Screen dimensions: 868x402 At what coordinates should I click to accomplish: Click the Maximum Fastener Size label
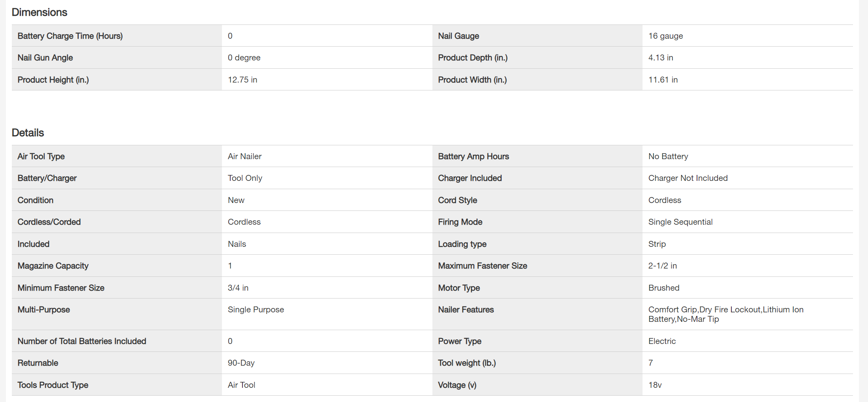[482, 266]
